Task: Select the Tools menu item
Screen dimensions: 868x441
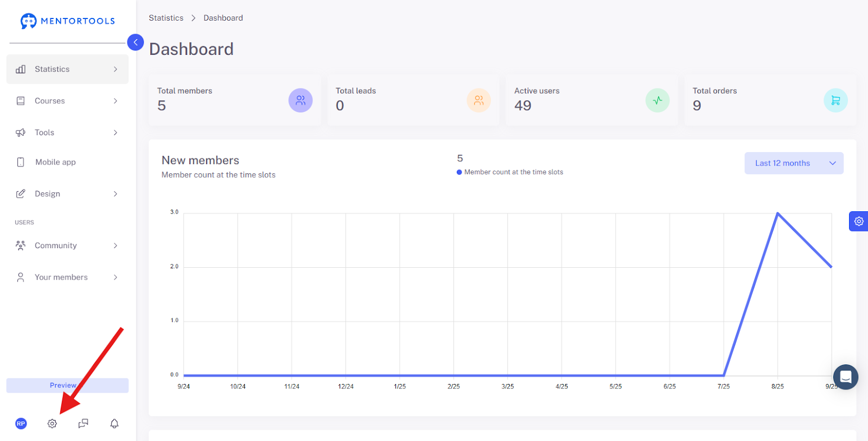Action: (x=67, y=133)
